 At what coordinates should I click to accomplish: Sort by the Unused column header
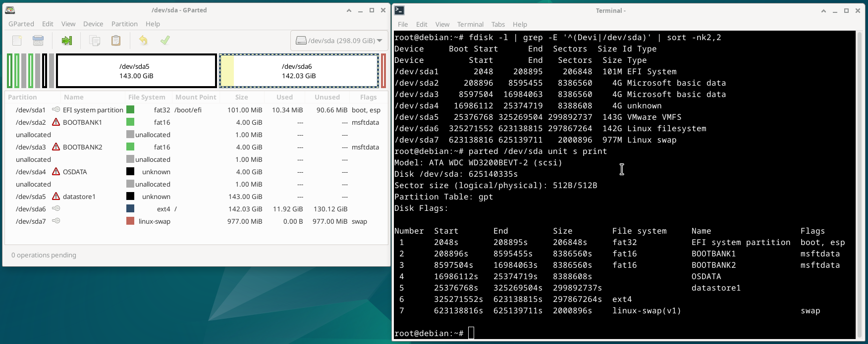coord(327,97)
